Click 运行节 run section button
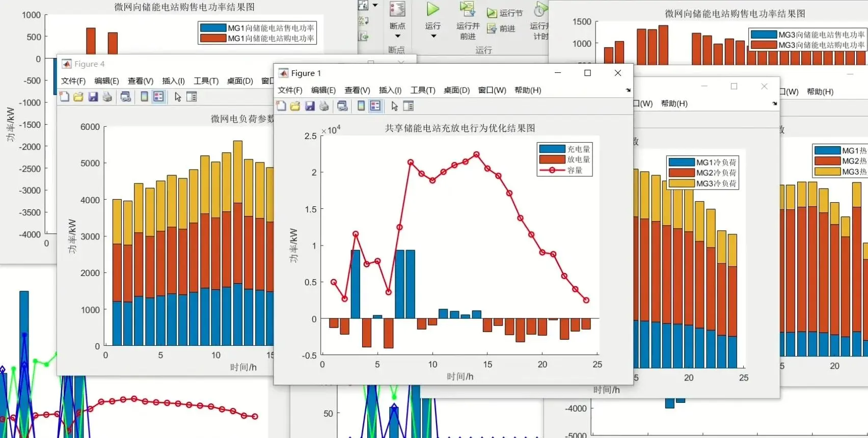The width and height of the screenshot is (868, 438). (x=505, y=13)
